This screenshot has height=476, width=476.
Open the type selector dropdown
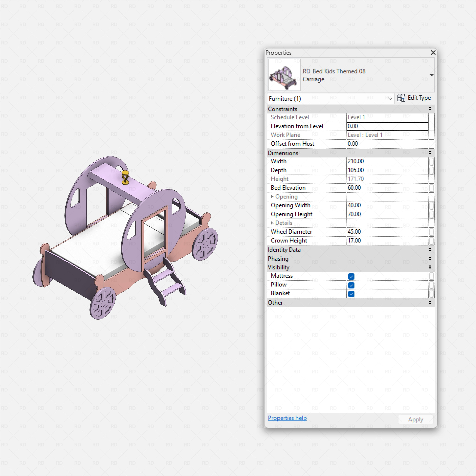(x=432, y=75)
